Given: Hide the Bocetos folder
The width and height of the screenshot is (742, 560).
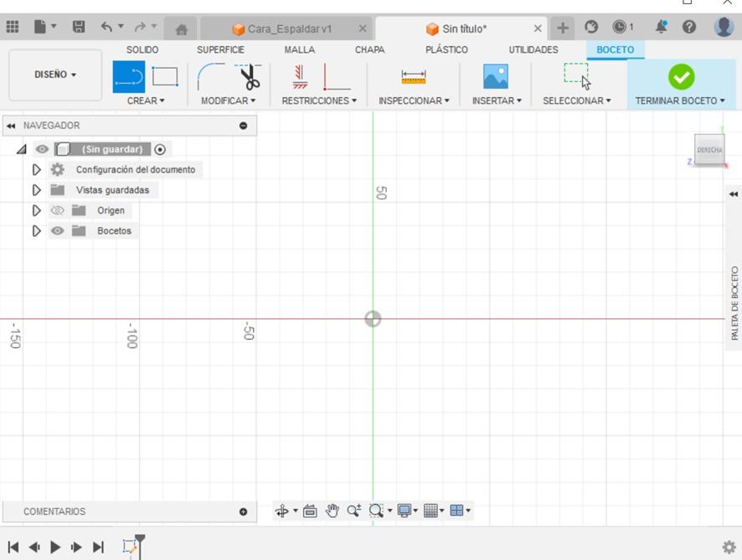Looking at the screenshot, I should click(57, 231).
